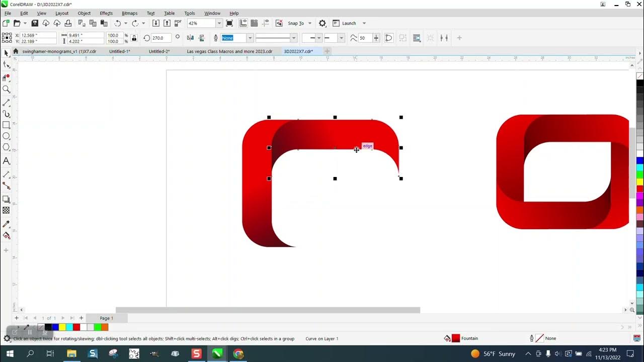Toggle Show guidelines button

pos(266,23)
